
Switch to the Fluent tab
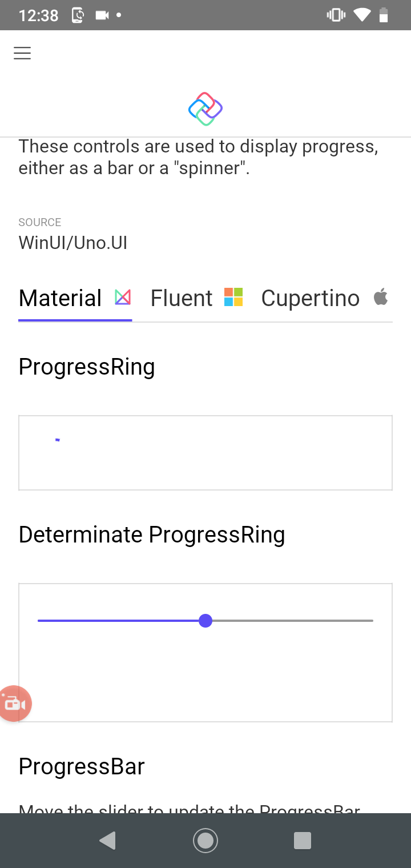[181, 297]
